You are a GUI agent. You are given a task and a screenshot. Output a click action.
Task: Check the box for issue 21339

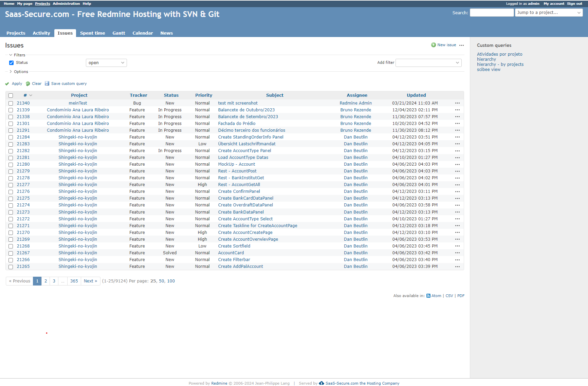11,110
